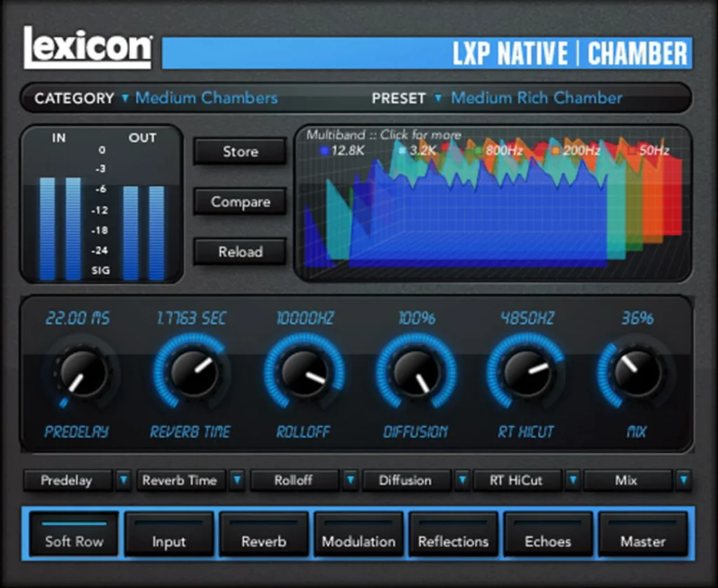Open the Input tab
Viewport: 718px width, 588px height.
168,541
